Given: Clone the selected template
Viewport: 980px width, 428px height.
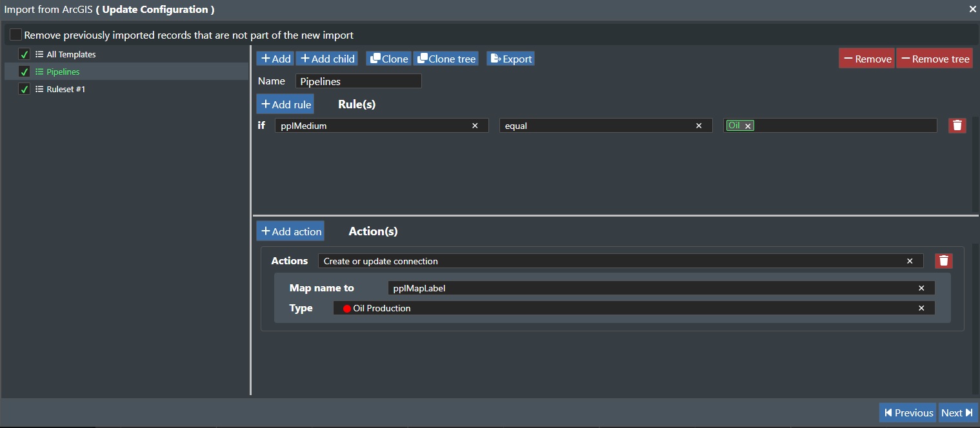Looking at the screenshot, I should [388, 59].
